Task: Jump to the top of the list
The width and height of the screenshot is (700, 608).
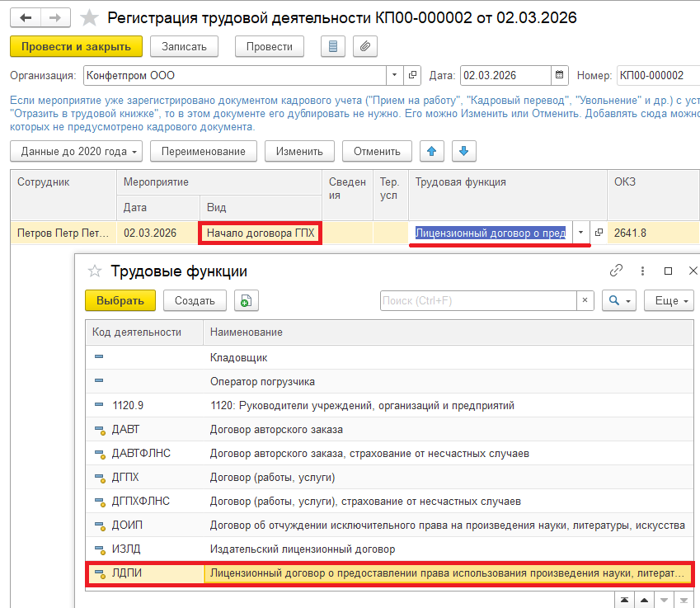Action: 624,600
